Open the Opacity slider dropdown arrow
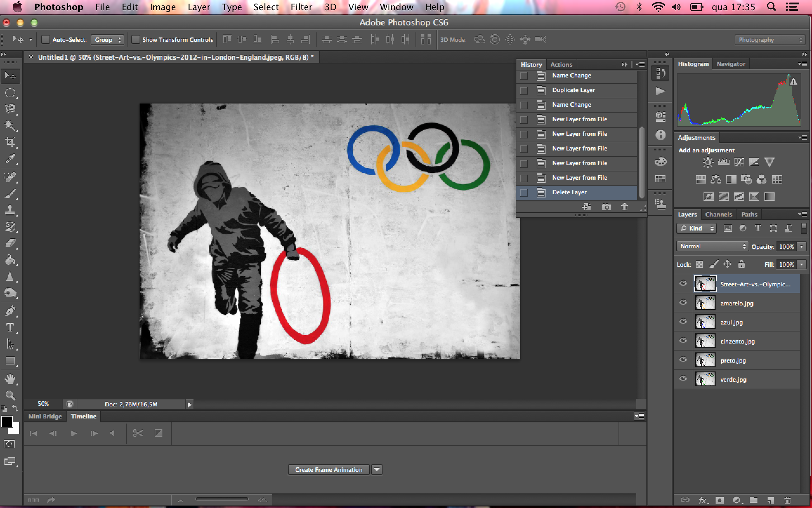The height and width of the screenshot is (508, 812). coord(802,246)
